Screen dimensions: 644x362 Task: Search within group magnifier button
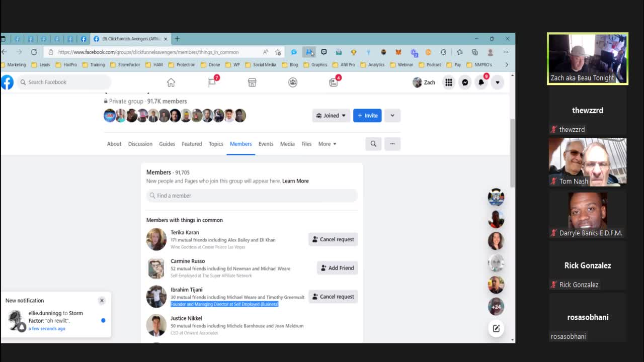(373, 144)
